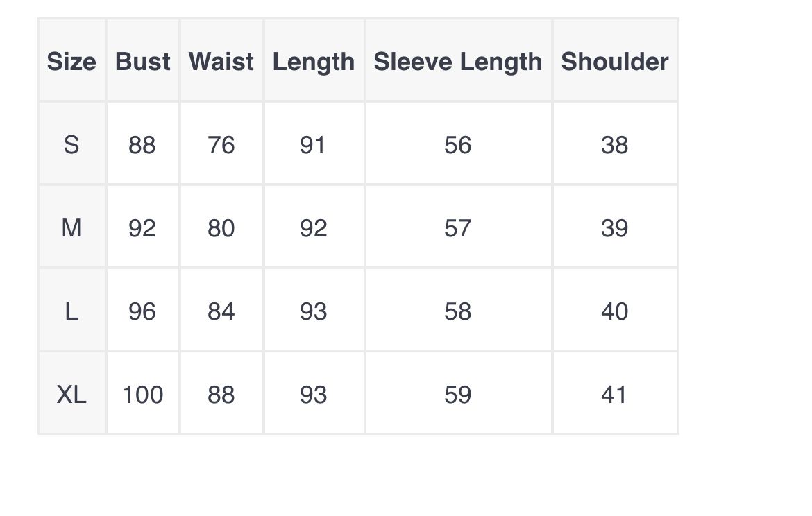Screen dimensions: 812x516
Task: Click the Size column header
Action: click(71, 62)
